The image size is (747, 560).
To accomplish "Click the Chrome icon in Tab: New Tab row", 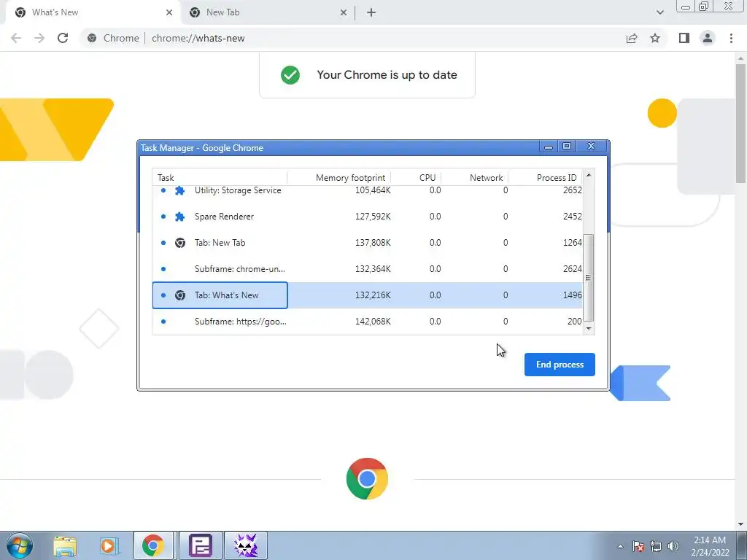I will click(179, 243).
